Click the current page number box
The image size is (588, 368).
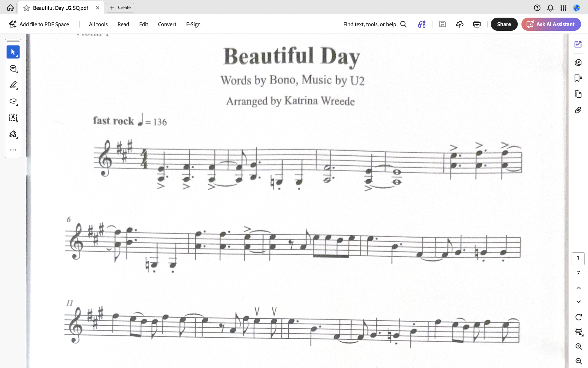(578, 258)
